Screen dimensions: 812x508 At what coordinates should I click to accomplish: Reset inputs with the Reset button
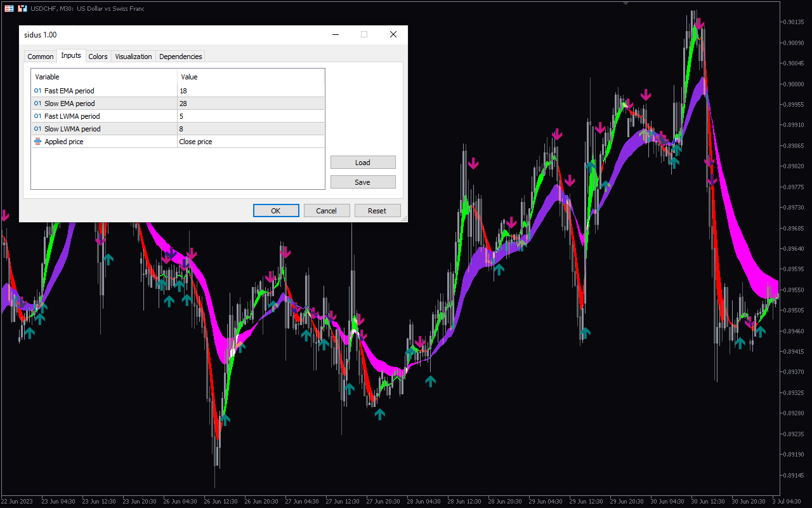[x=377, y=211]
